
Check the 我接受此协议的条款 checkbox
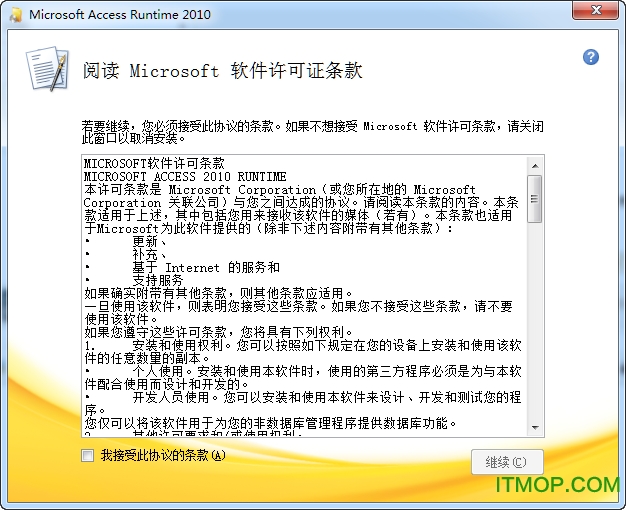(88, 455)
